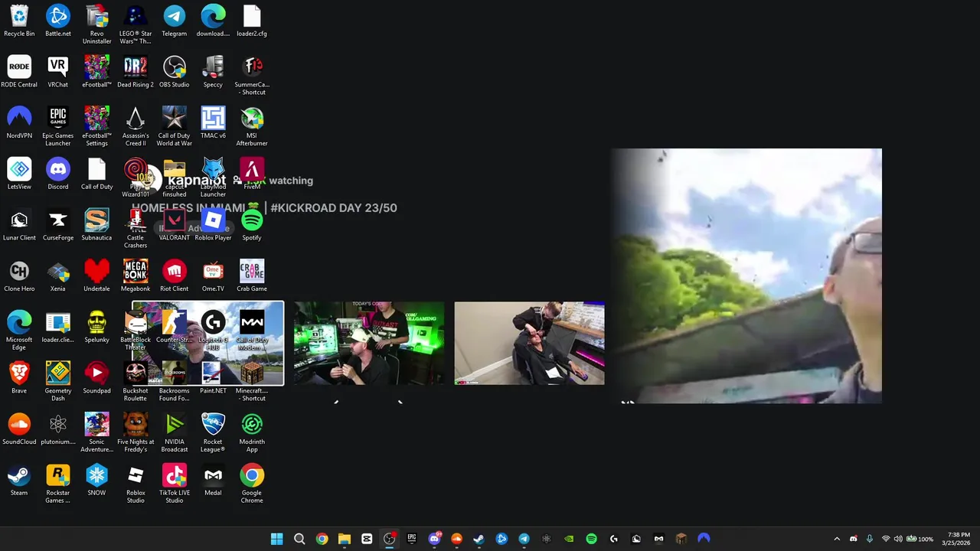Select the Dead Rising 2 desktop icon
The image size is (980, 551).
pos(136,72)
